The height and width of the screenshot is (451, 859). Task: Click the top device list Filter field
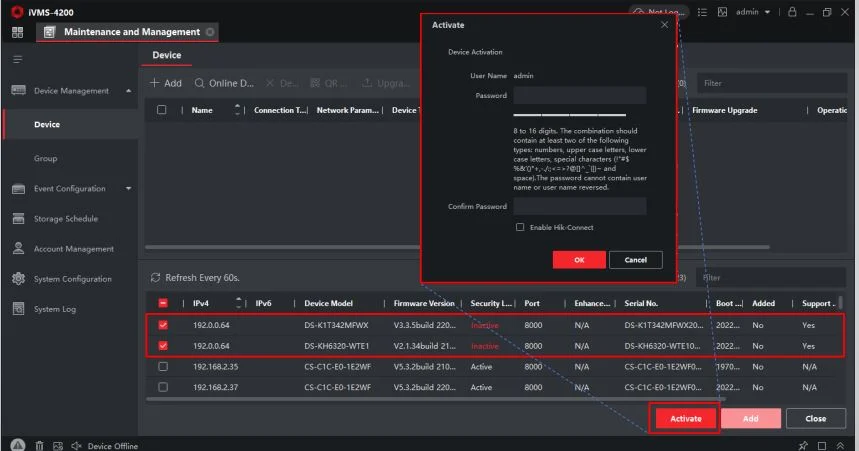(x=771, y=83)
